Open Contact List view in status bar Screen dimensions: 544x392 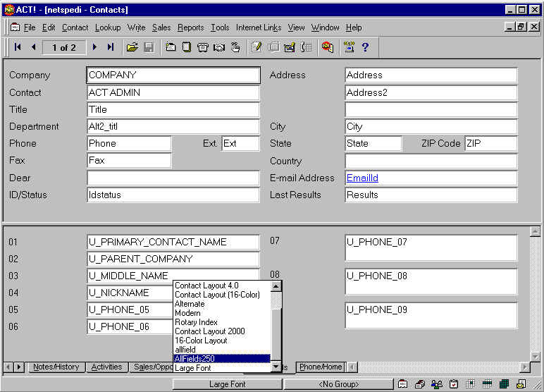pyautogui.click(x=420, y=384)
